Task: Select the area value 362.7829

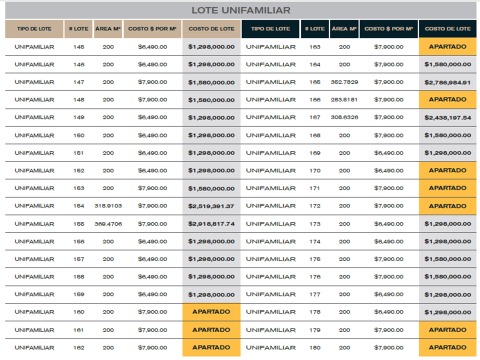Action: click(x=344, y=82)
